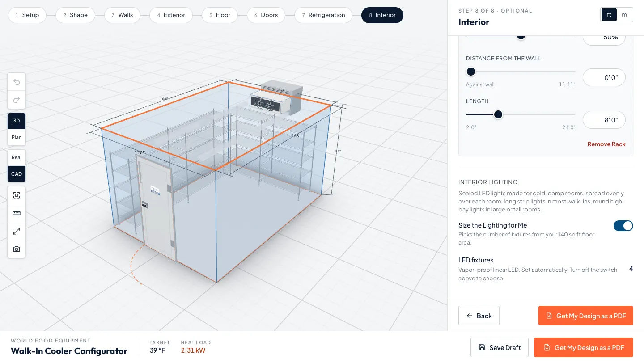Go to step 4 Exterior
This screenshot has width=644, height=363.
pyautogui.click(x=171, y=15)
